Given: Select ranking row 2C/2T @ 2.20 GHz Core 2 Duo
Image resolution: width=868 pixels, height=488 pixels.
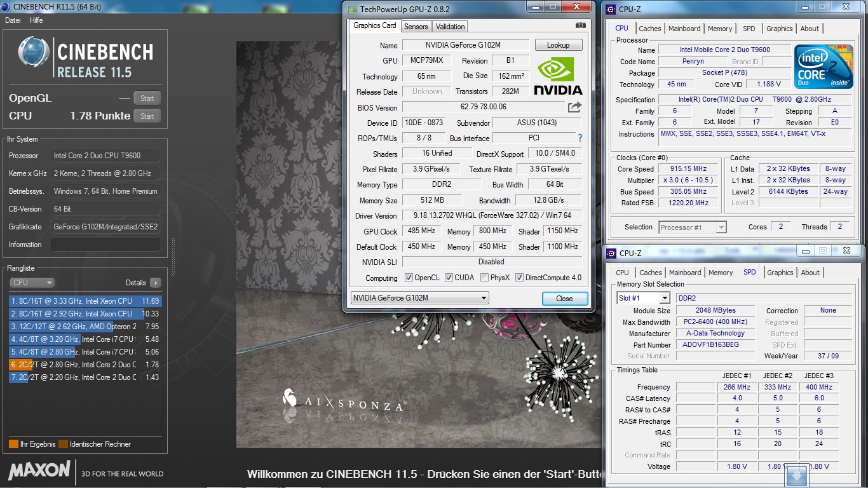Looking at the screenshot, I should (85, 377).
